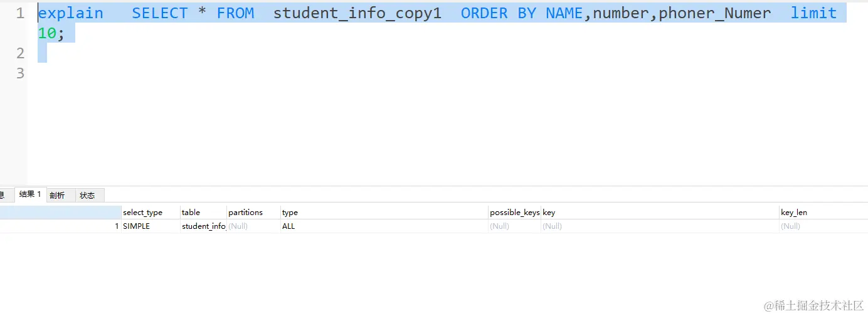Open the 剖析 tab

click(x=57, y=195)
